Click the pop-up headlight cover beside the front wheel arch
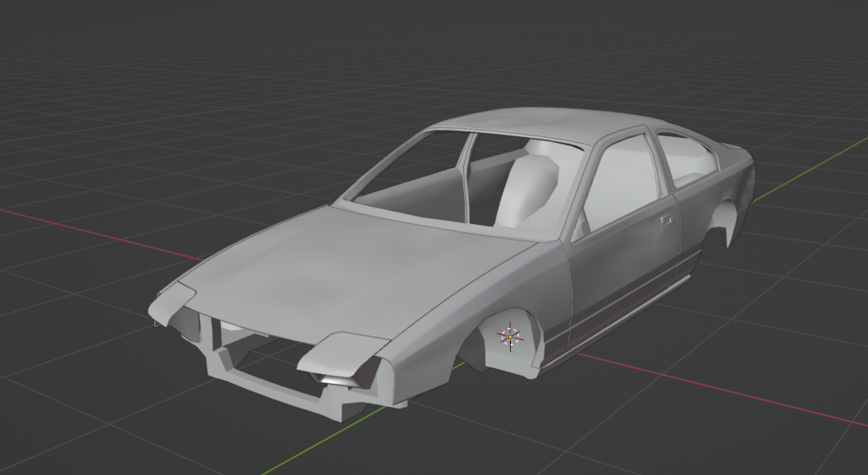 pos(342,353)
